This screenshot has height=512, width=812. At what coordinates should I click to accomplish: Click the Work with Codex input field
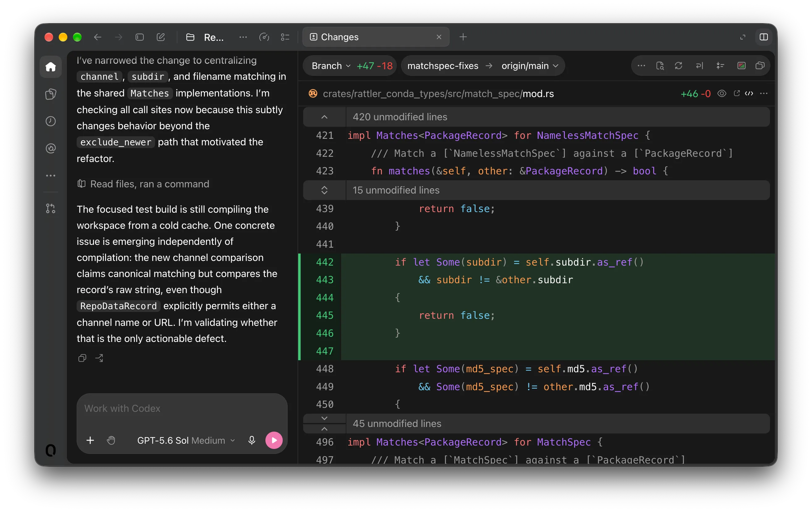[182, 408]
